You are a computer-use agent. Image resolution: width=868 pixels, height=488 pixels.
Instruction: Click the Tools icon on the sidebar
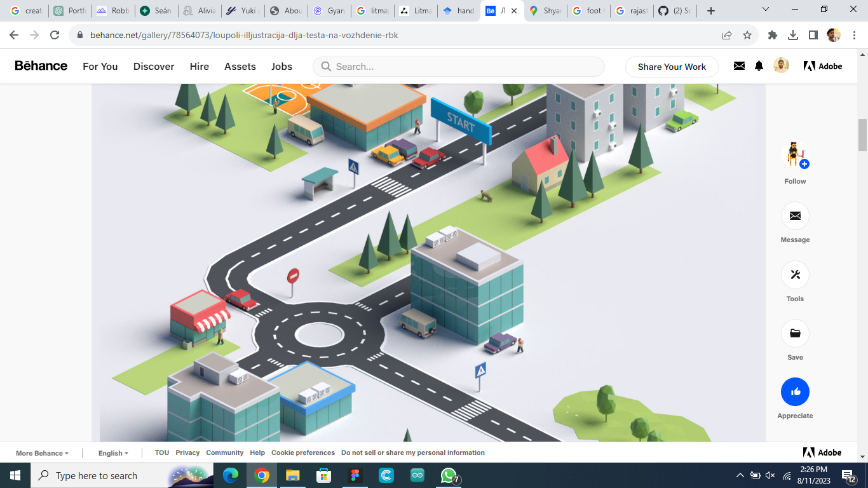pyautogui.click(x=795, y=274)
